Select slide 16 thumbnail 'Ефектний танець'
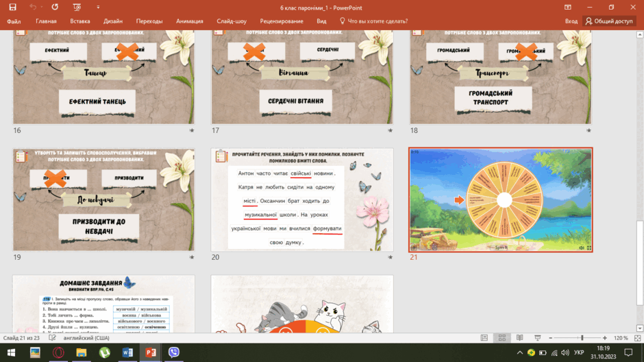The height and width of the screenshot is (362, 644). tap(103, 77)
